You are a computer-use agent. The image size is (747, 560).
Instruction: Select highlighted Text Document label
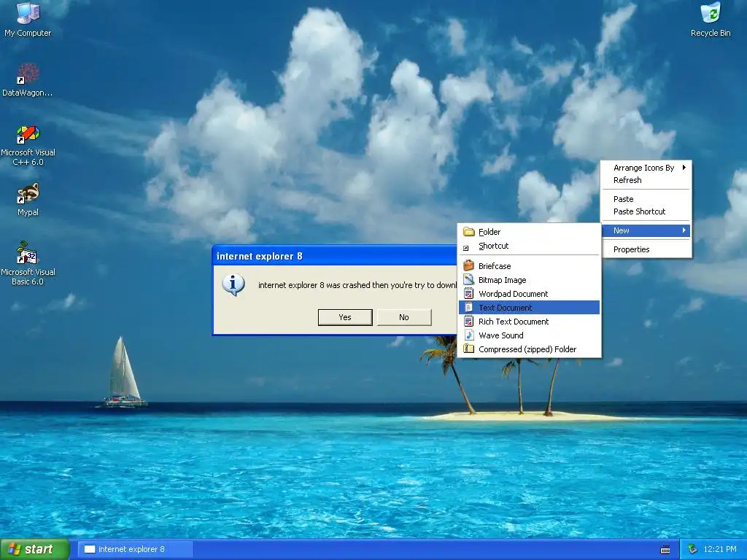coord(505,308)
